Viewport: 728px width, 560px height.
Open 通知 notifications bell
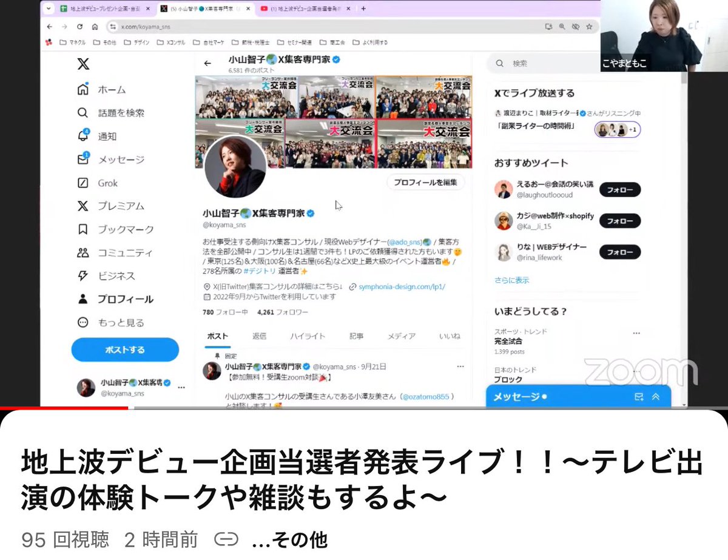tap(97, 136)
